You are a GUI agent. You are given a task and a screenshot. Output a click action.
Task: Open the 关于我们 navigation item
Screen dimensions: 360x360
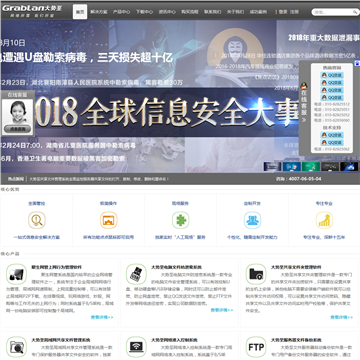235,12
